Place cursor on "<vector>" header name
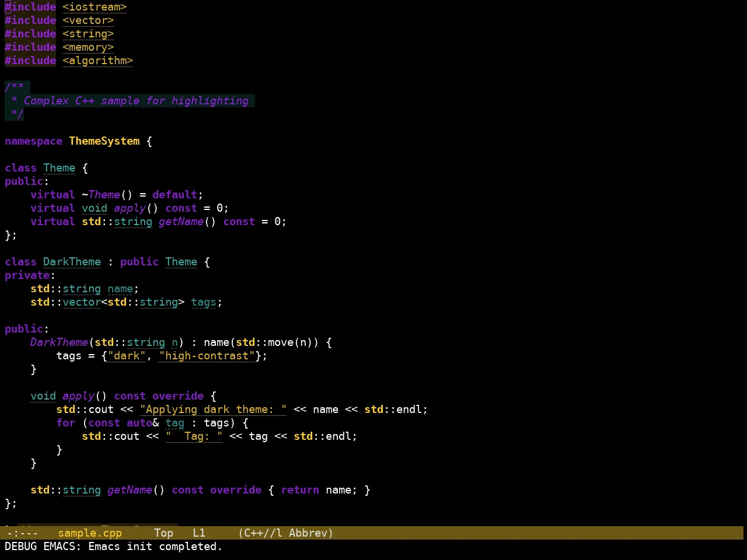Screen dimensions: 747x560 click(88, 20)
